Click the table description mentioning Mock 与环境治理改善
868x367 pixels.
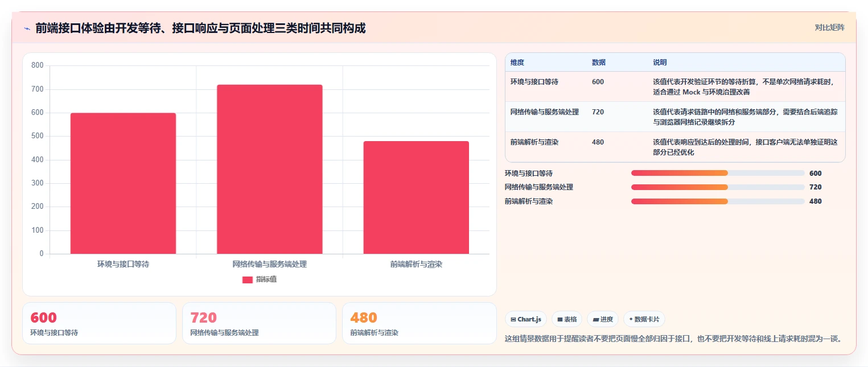click(x=743, y=87)
